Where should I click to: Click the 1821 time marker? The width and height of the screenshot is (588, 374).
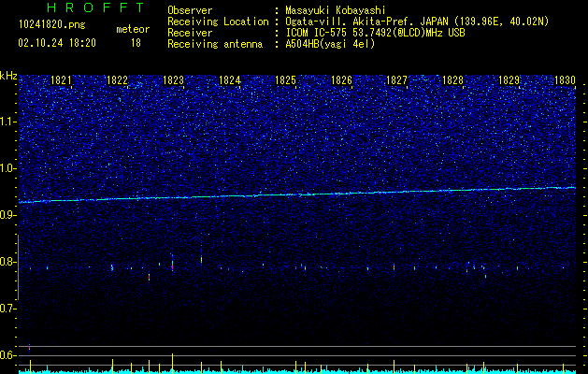[x=61, y=80]
